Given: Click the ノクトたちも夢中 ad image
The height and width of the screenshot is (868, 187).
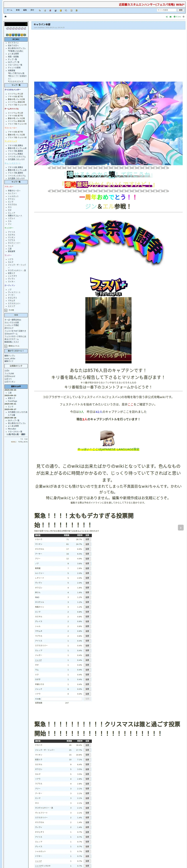Looking at the screenshot, I should (108, 330).
